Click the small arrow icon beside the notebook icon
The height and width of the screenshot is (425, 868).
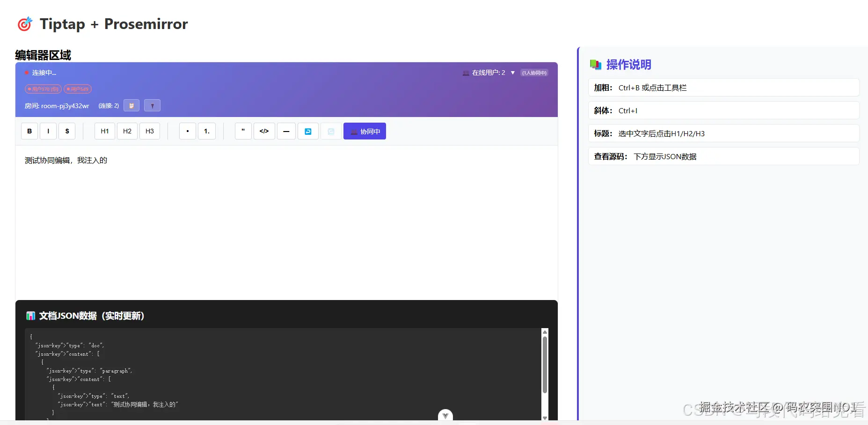click(152, 105)
